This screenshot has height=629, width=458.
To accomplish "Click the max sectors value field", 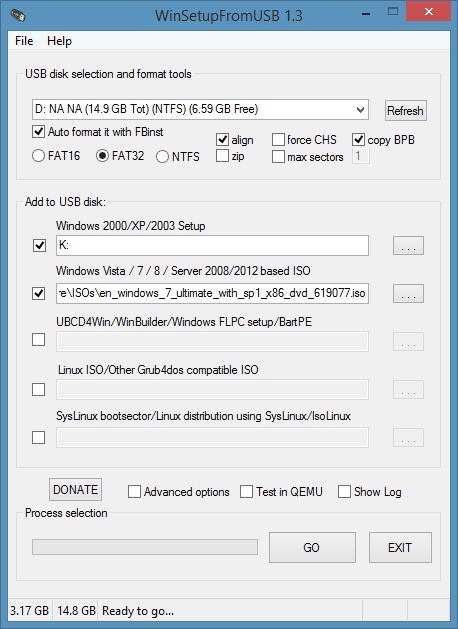I will click(x=361, y=156).
